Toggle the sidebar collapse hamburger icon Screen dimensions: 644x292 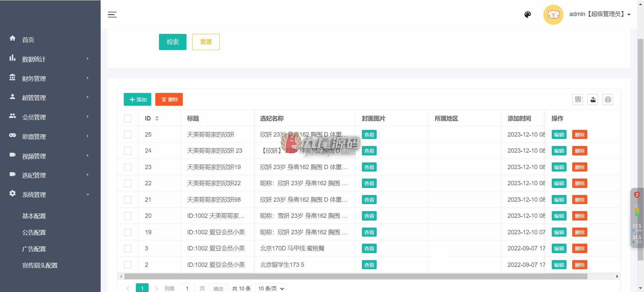(x=112, y=14)
